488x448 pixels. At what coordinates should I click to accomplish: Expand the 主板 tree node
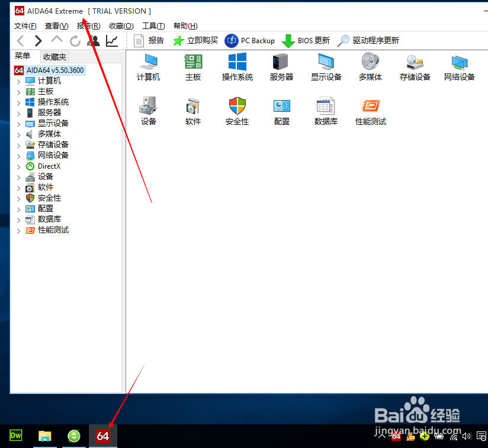[x=19, y=92]
